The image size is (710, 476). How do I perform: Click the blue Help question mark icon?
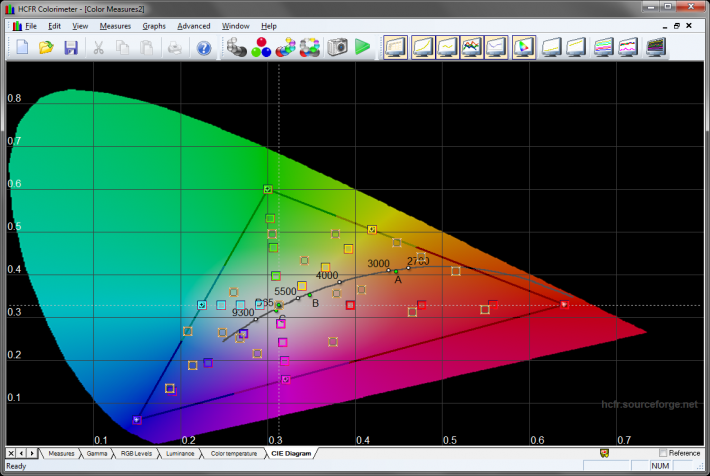[x=204, y=48]
